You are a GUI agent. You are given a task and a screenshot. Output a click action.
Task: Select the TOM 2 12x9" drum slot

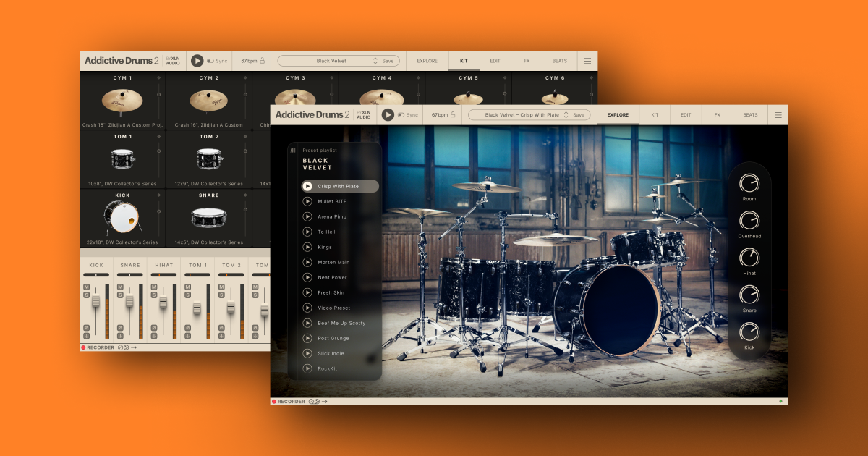(x=209, y=159)
